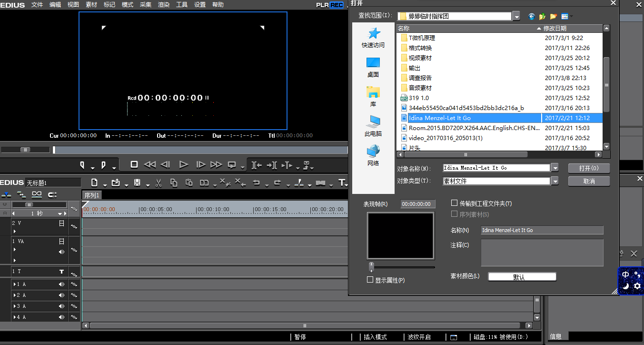This screenshot has width=644, height=345.
Task: Open 此电脑 in dialog sidebar
Action: (373, 126)
